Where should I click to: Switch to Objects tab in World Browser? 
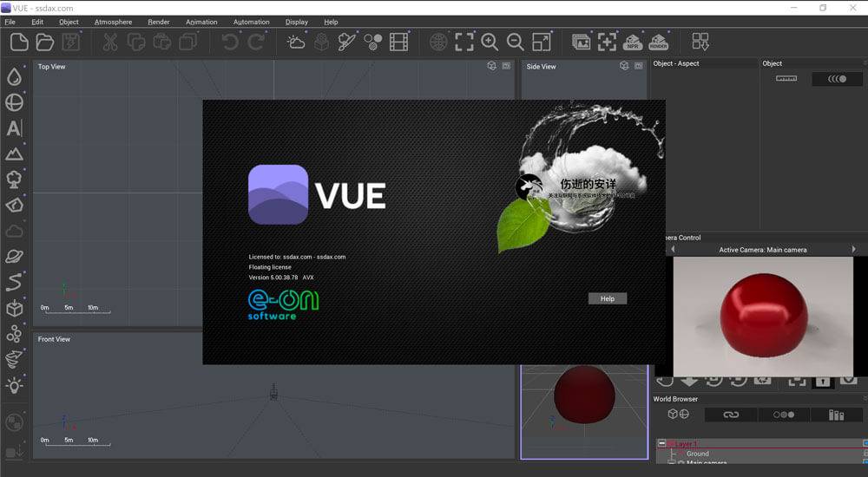(678, 415)
